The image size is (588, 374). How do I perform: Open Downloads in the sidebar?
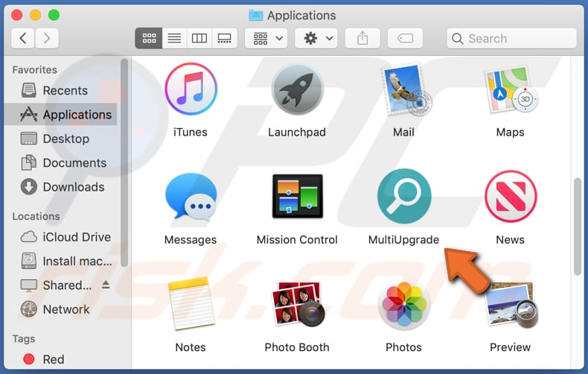click(61, 186)
